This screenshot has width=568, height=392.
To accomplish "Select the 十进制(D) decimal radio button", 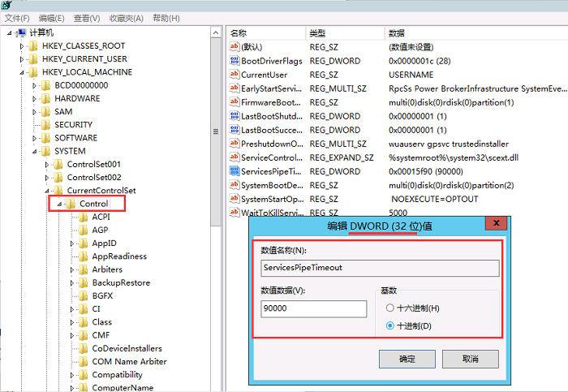I will point(390,325).
